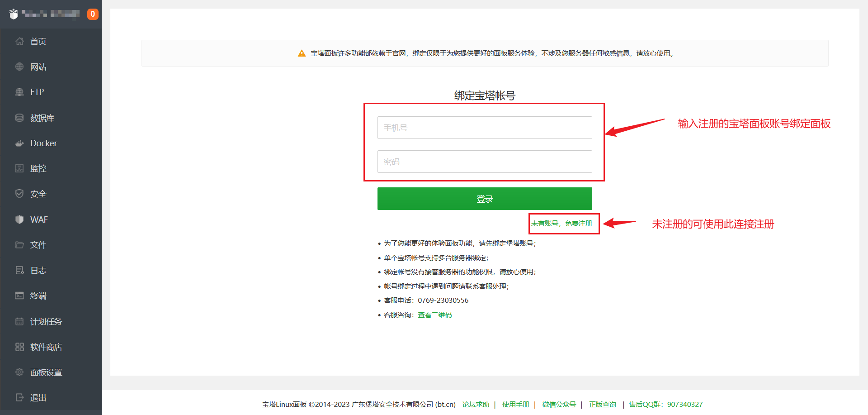
Task: Open the Docker menu entry
Action: coord(44,143)
